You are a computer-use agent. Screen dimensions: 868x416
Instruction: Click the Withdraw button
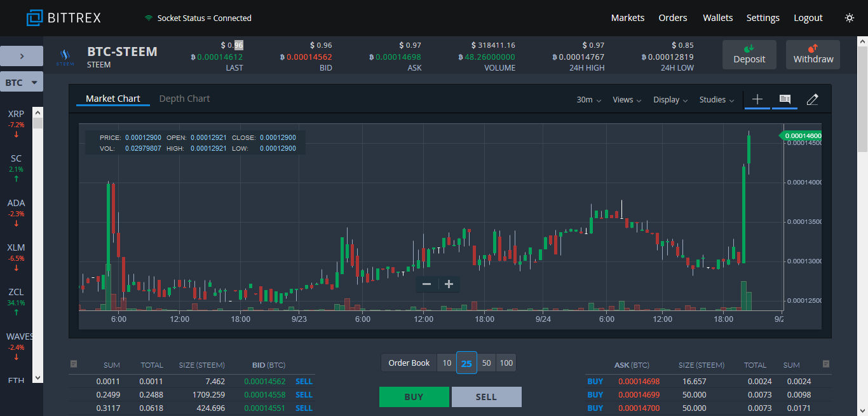tap(813, 55)
